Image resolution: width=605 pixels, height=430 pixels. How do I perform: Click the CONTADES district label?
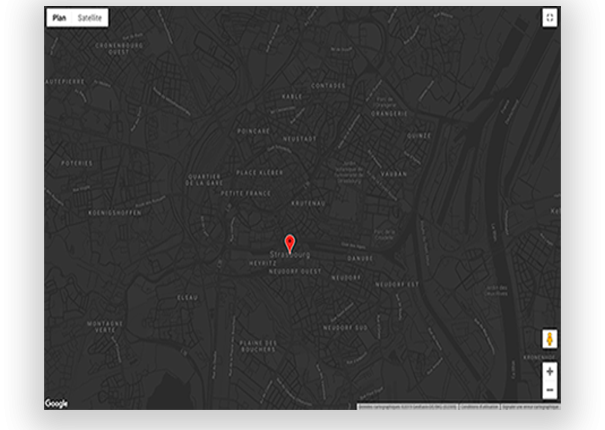(x=328, y=86)
